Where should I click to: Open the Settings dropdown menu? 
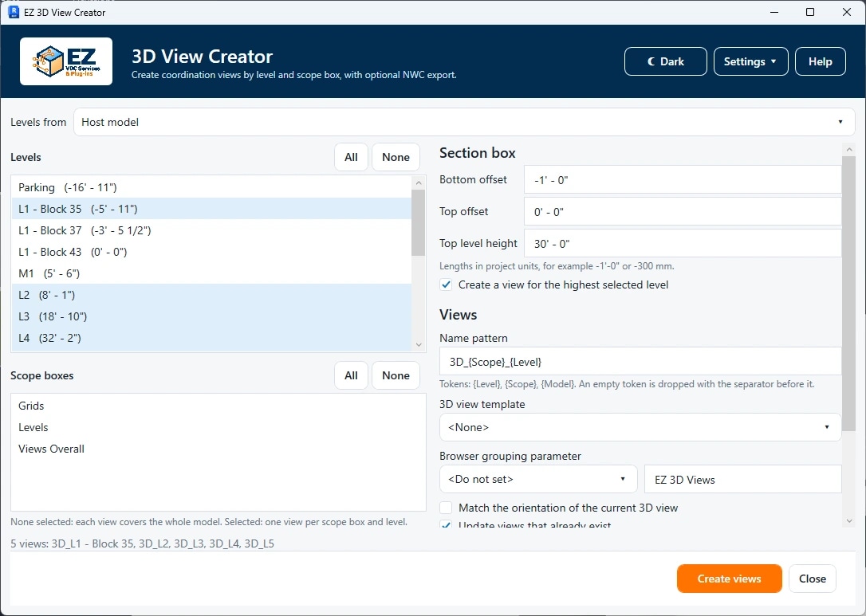pos(750,61)
